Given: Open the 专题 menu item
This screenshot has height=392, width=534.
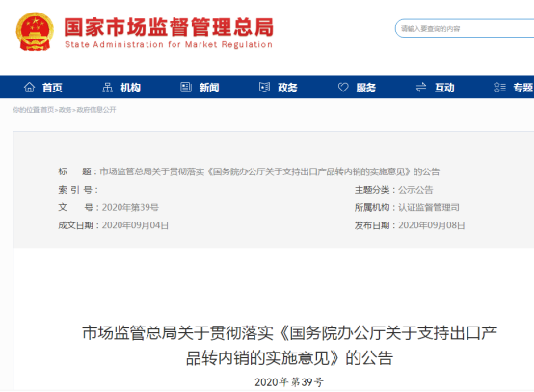Looking at the screenshot, I should pos(522,88).
